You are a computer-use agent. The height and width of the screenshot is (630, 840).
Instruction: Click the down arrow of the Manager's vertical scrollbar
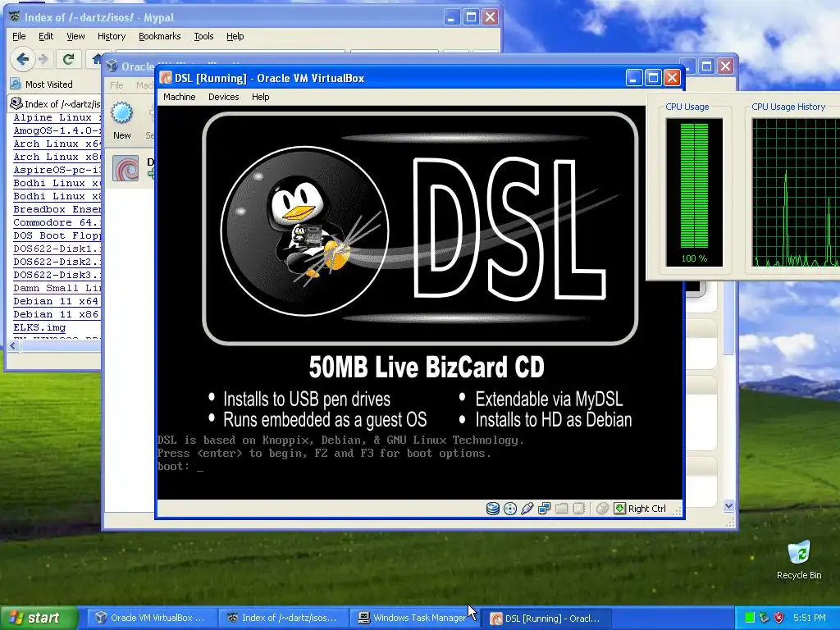pyautogui.click(x=728, y=505)
